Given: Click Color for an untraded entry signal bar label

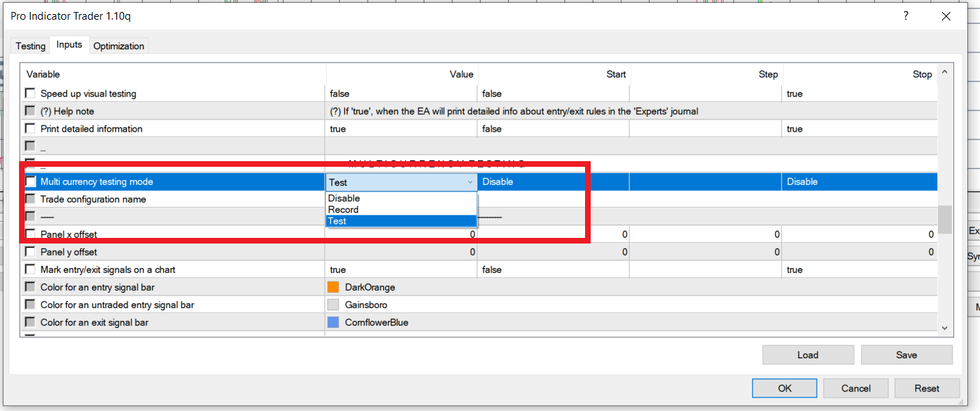Looking at the screenshot, I should [118, 305].
